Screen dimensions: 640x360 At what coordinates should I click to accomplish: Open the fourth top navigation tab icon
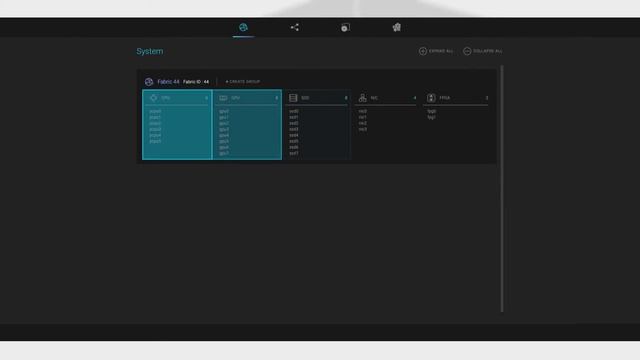(397, 27)
